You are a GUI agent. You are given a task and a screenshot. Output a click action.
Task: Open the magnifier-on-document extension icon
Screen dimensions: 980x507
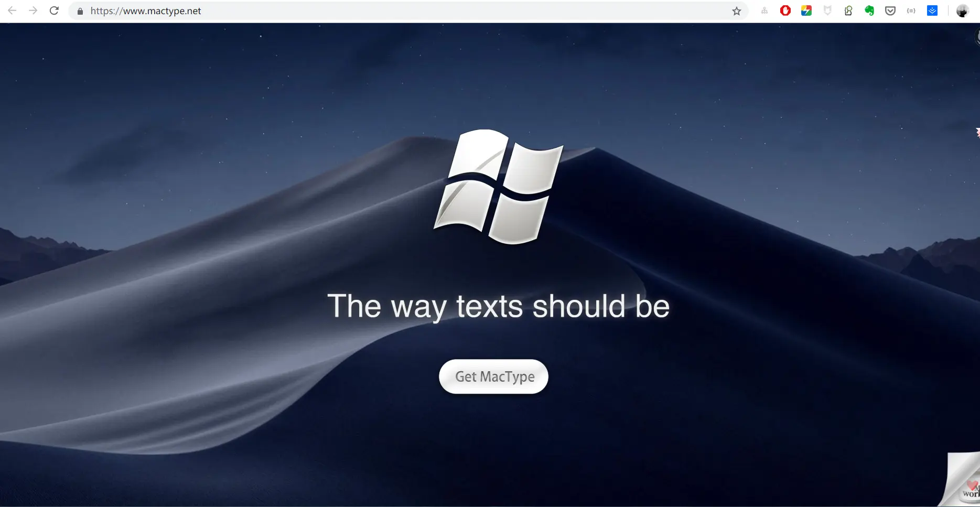pyautogui.click(x=848, y=10)
